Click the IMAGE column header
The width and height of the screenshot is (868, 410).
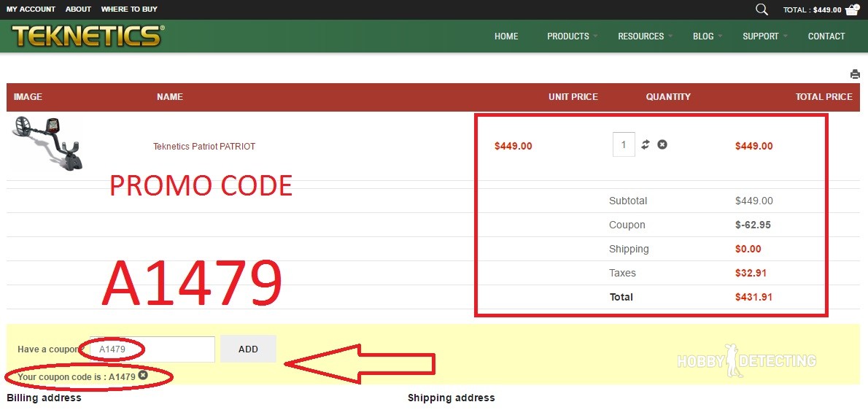(28, 97)
